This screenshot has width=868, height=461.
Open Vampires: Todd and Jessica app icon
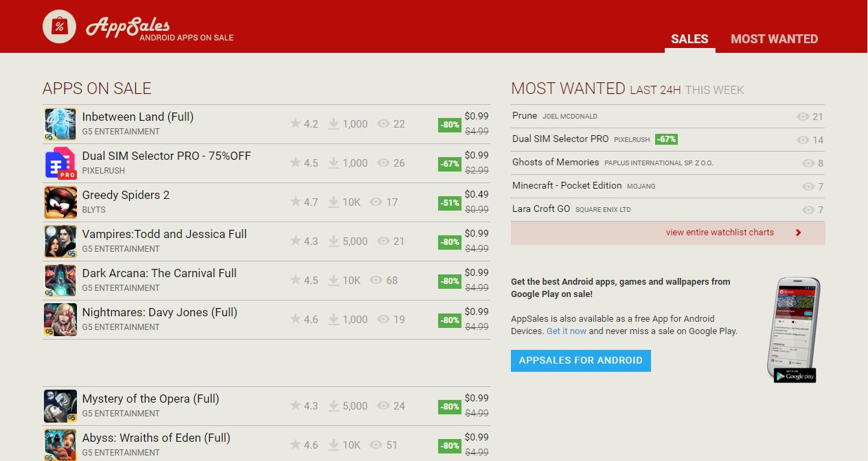point(60,241)
